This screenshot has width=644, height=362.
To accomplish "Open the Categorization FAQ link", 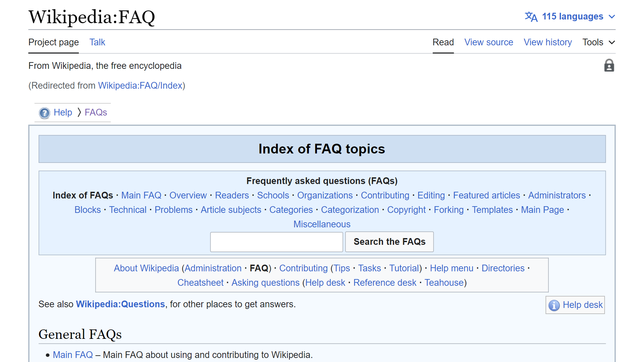I will click(350, 210).
